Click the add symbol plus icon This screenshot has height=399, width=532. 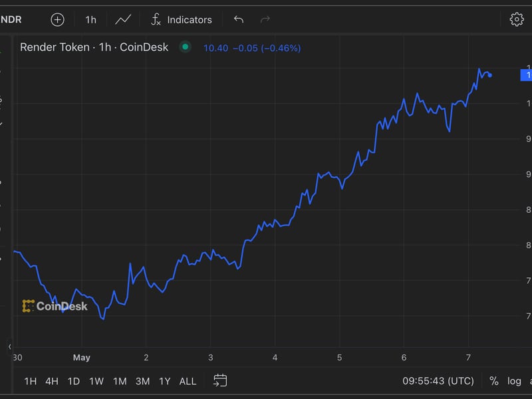pos(58,19)
